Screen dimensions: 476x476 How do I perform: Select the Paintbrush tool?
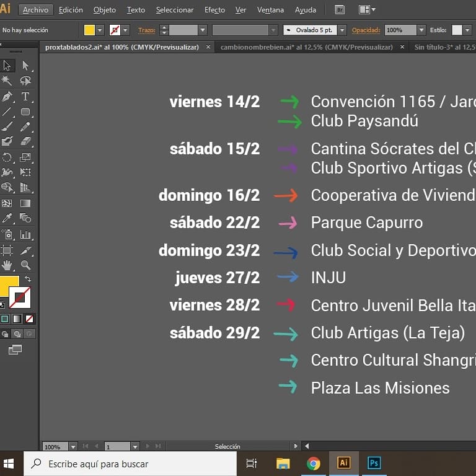[7, 126]
